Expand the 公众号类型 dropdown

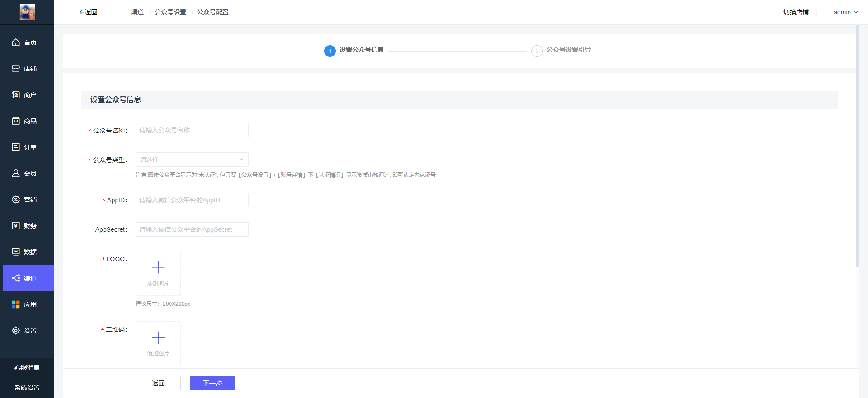click(192, 159)
